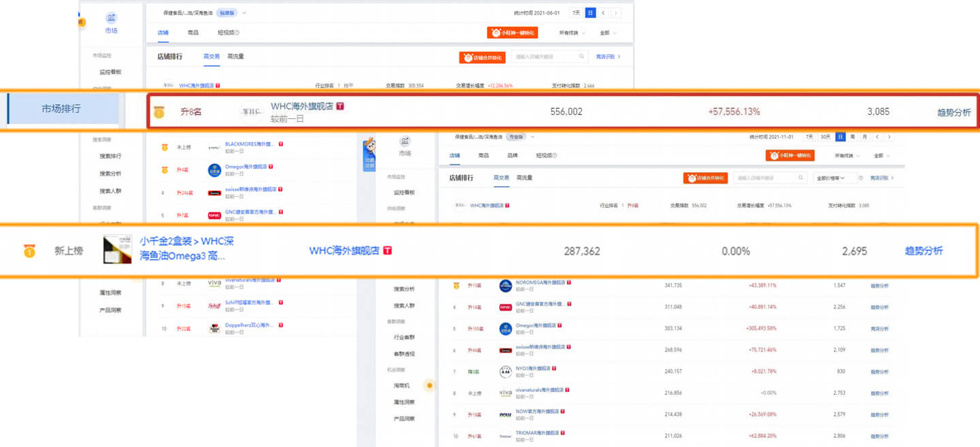980x447 pixels.
Task: Click GNC logo in the 2021-11-01 window
Action: click(505, 308)
